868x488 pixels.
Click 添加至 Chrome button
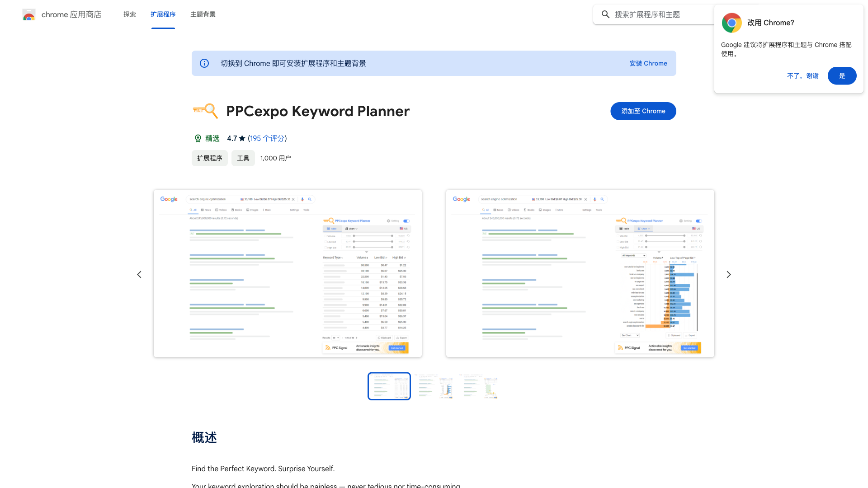(643, 111)
